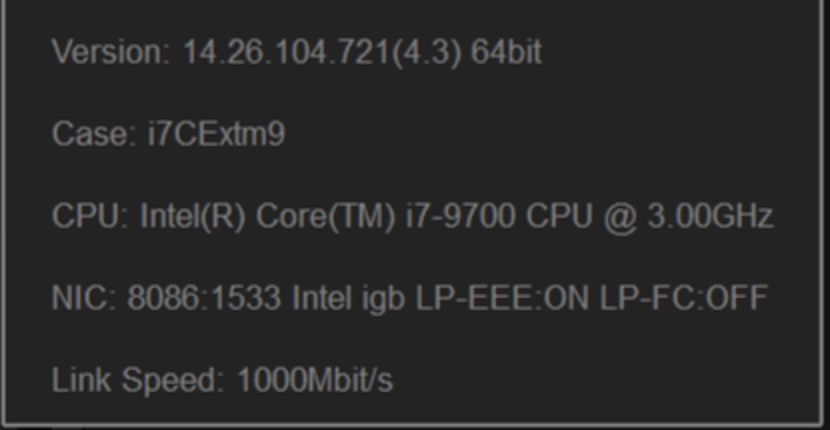Click the Version label text
This screenshot has height=430, width=830.
click(x=110, y=52)
